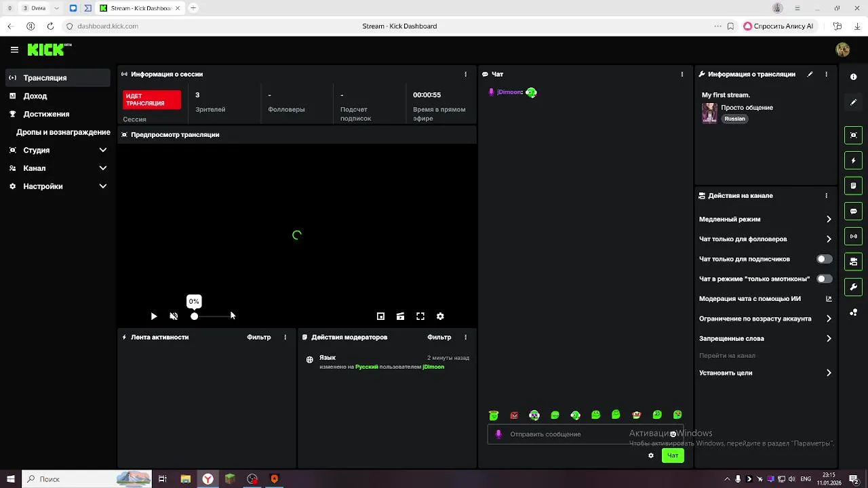Open Дропы и вознаграждение in sidebar
868x488 pixels.
coord(58,132)
